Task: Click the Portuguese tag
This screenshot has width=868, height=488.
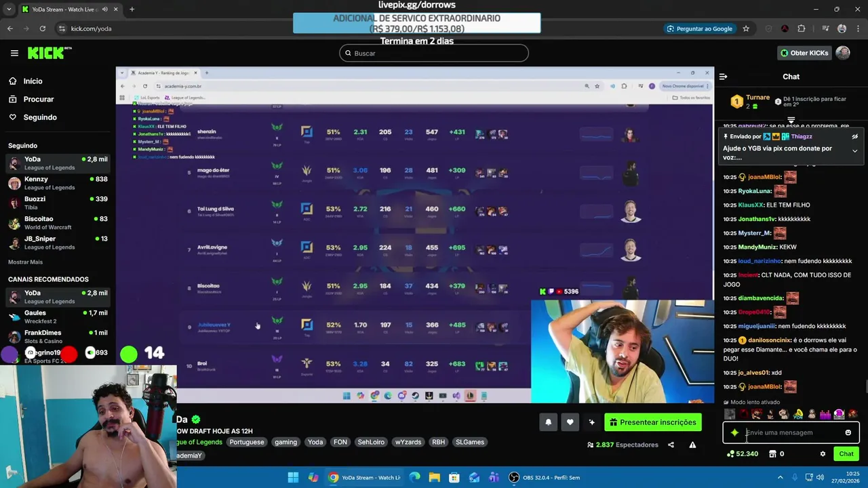Action: click(x=246, y=442)
